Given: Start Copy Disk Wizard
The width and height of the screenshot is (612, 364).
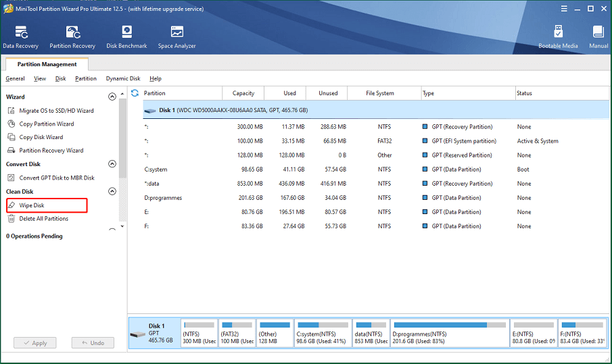Looking at the screenshot, I should tap(41, 137).
